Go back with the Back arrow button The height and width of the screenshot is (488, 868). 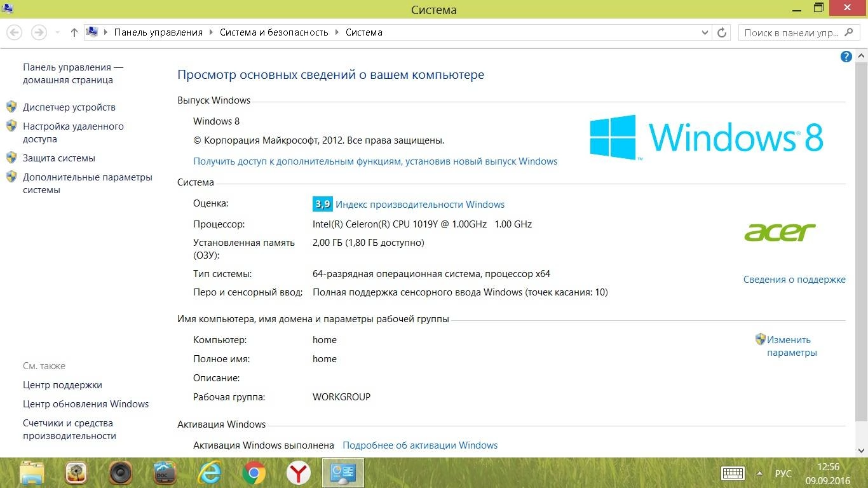coord(14,32)
